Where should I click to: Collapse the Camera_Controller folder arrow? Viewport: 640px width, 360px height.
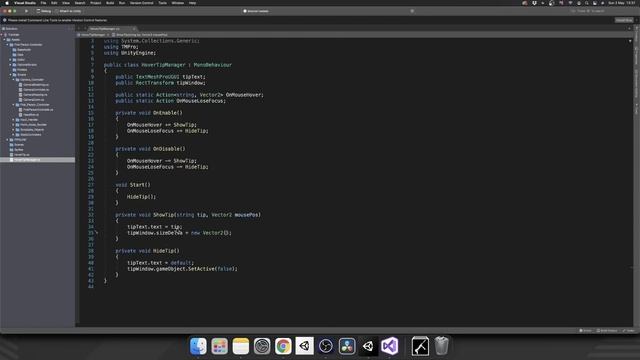click(x=13, y=80)
